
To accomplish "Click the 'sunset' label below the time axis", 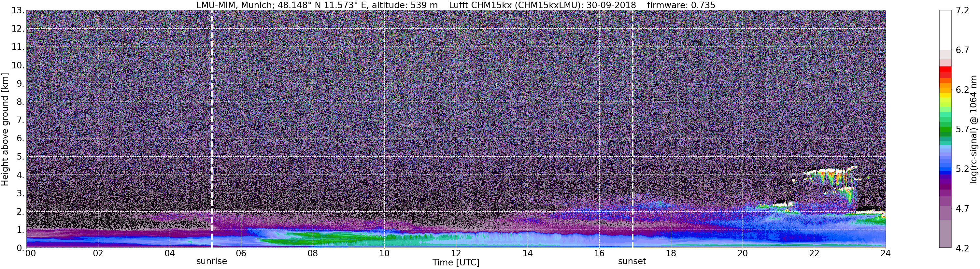I will point(632,262).
